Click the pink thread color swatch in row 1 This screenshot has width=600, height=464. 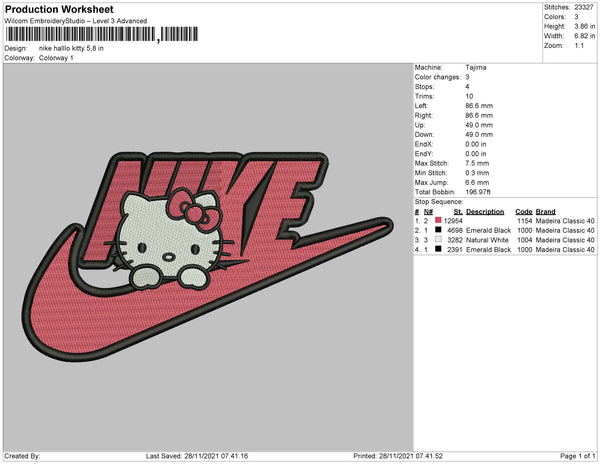[438, 220]
